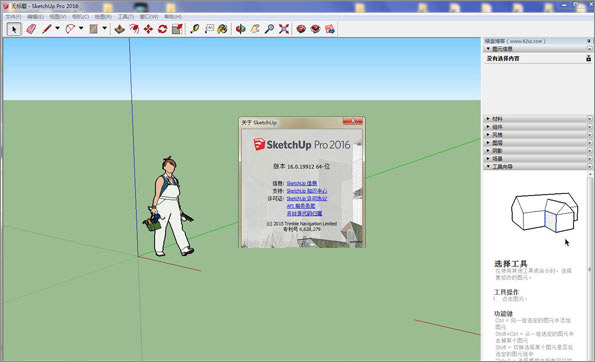This screenshot has width=595, height=362.
Task: Select the Orbit tool
Action: point(241,29)
